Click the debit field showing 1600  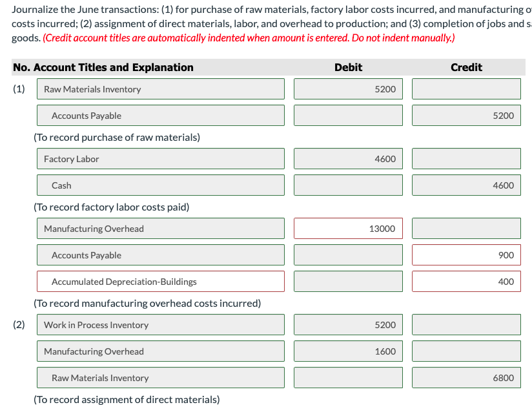(348, 351)
